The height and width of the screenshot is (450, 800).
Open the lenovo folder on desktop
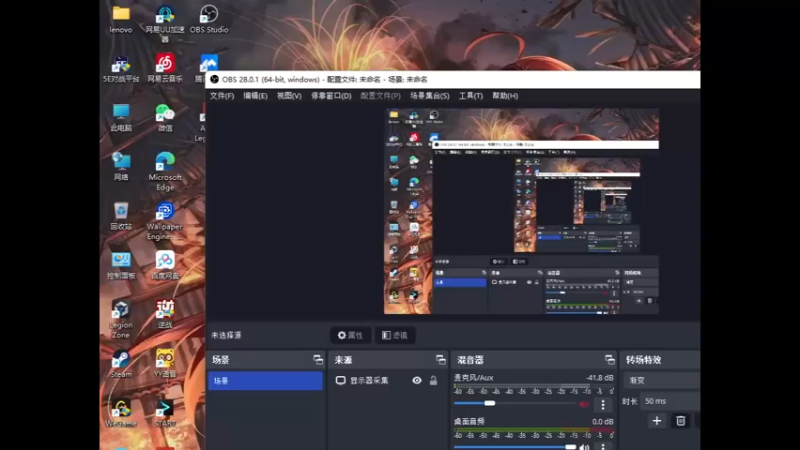[x=121, y=19]
